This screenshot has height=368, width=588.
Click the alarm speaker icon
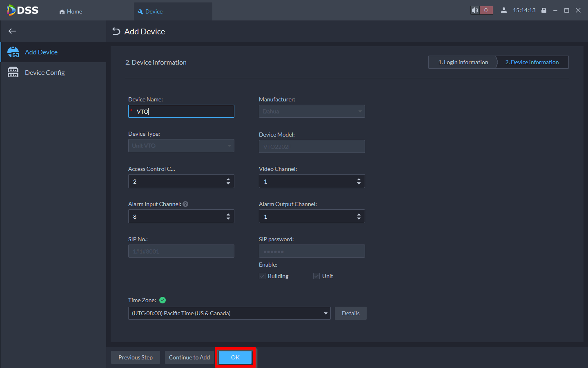click(x=475, y=10)
